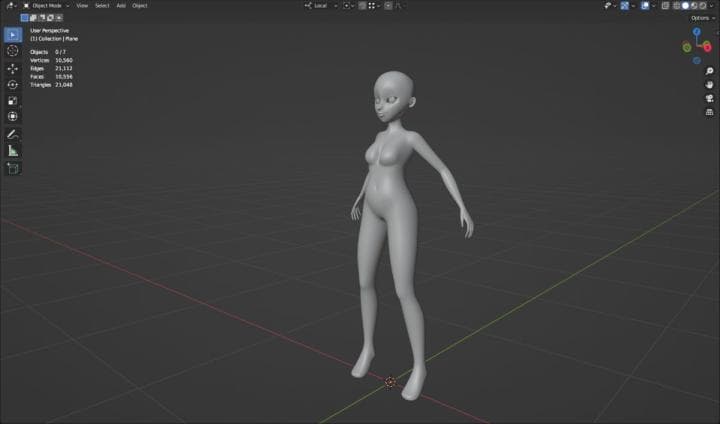Toggle viewport gizmos display

tap(625, 5)
